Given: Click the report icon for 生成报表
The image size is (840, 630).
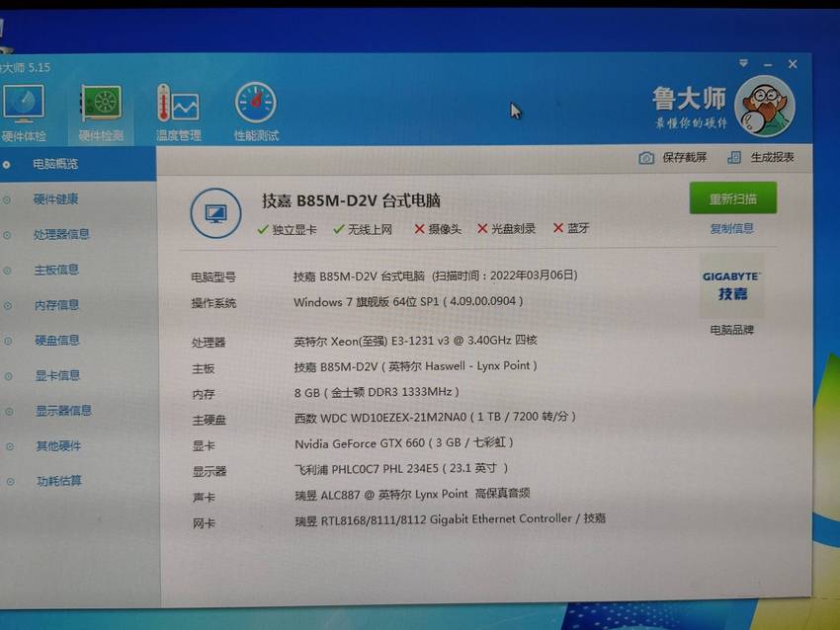Looking at the screenshot, I should (x=734, y=157).
